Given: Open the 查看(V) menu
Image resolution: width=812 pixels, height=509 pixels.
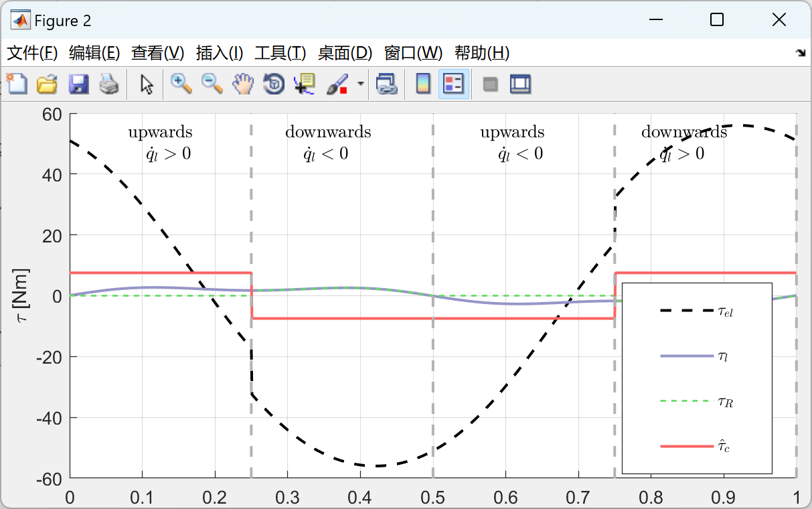Looking at the screenshot, I should [x=157, y=53].
